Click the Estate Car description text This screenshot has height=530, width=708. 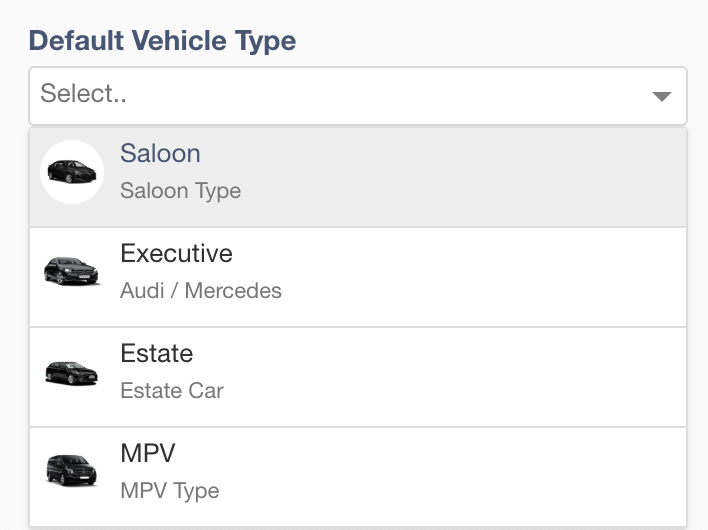point(172,391)
